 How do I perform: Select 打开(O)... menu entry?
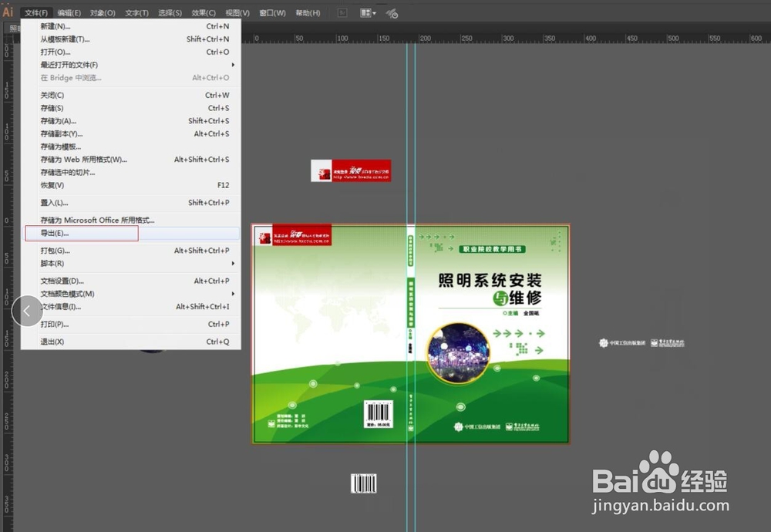pos(131,52)
